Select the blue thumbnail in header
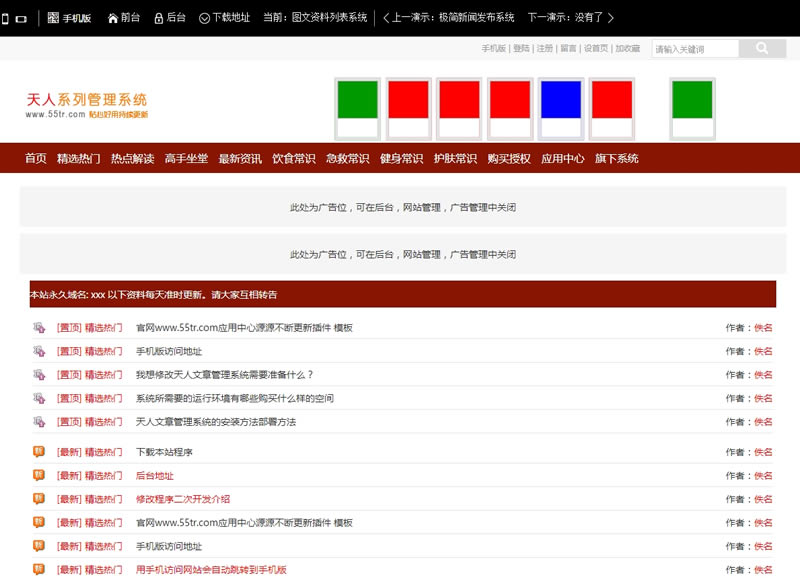The image size is (800, 578). pos(560,100)
